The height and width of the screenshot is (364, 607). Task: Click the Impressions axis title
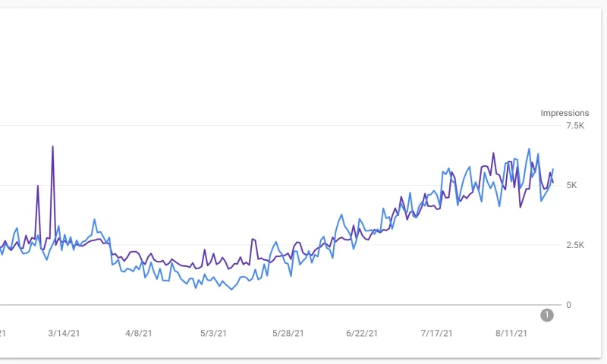pos(565,113)
